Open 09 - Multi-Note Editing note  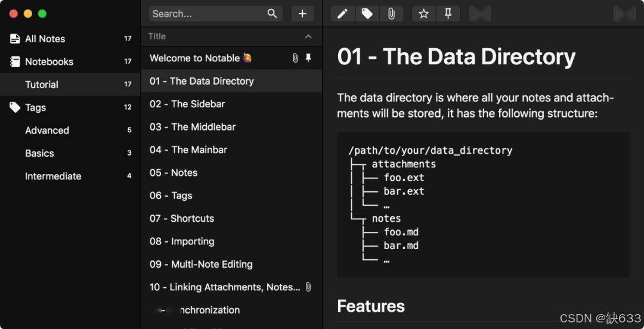[231, 264]
